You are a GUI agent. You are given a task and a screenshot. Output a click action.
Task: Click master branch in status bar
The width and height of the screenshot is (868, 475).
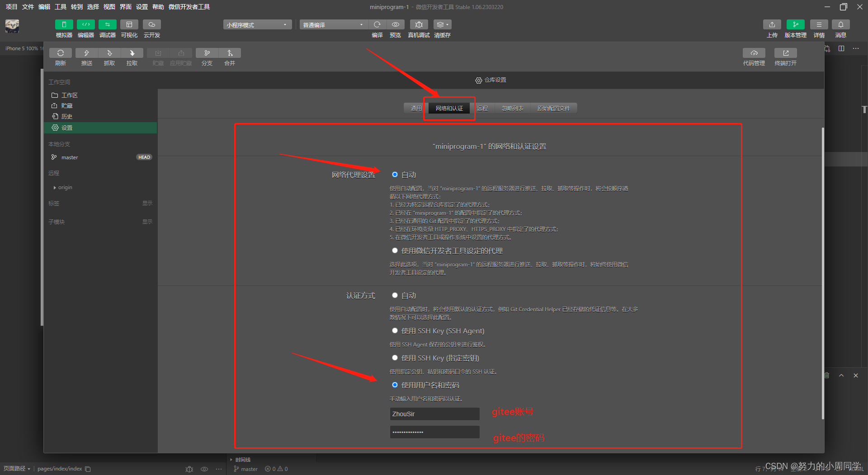(246, 469)
